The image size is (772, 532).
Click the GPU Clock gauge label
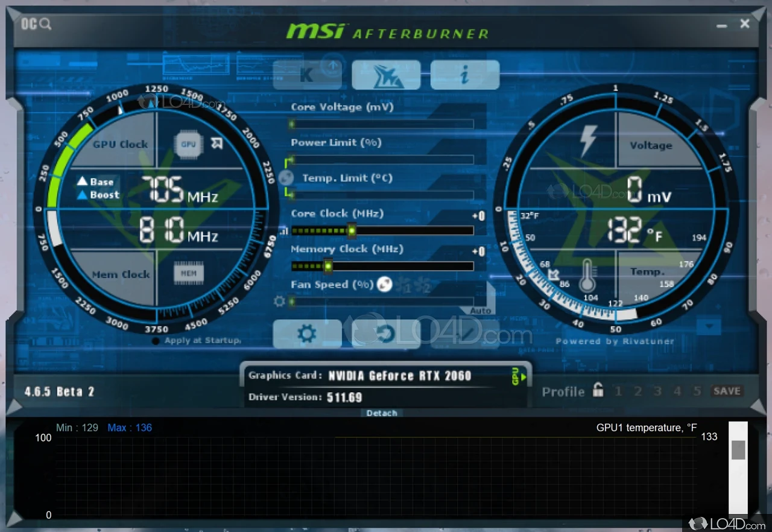120,144
